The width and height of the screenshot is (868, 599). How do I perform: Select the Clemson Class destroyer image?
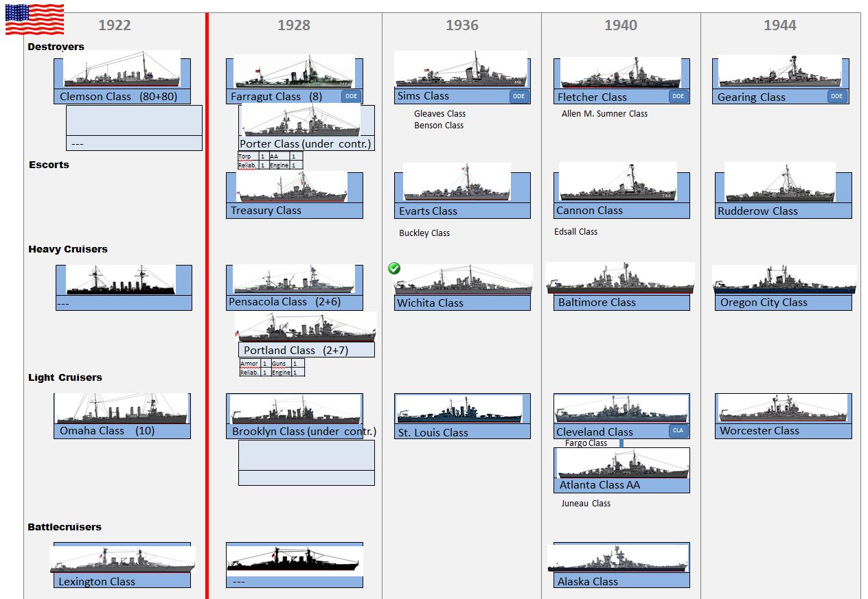(x=122, y=69)
